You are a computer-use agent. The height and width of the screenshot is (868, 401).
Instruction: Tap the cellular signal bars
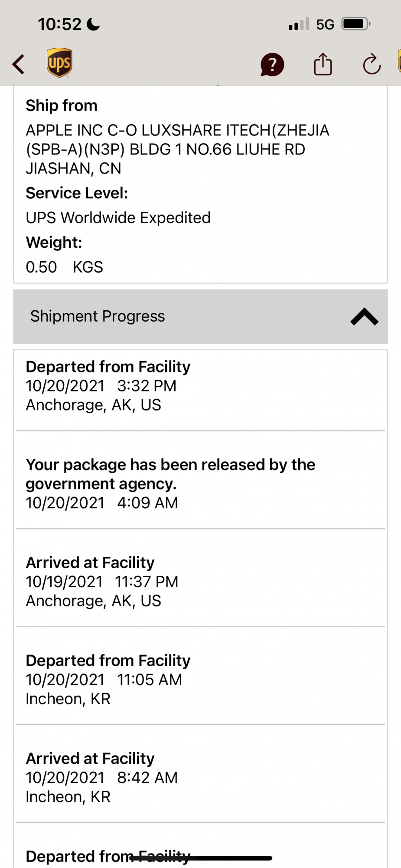[299, 24]
